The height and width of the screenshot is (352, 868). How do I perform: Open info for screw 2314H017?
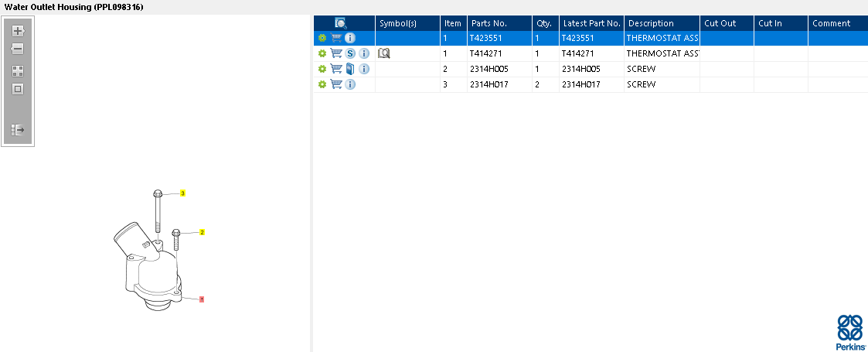350,84
